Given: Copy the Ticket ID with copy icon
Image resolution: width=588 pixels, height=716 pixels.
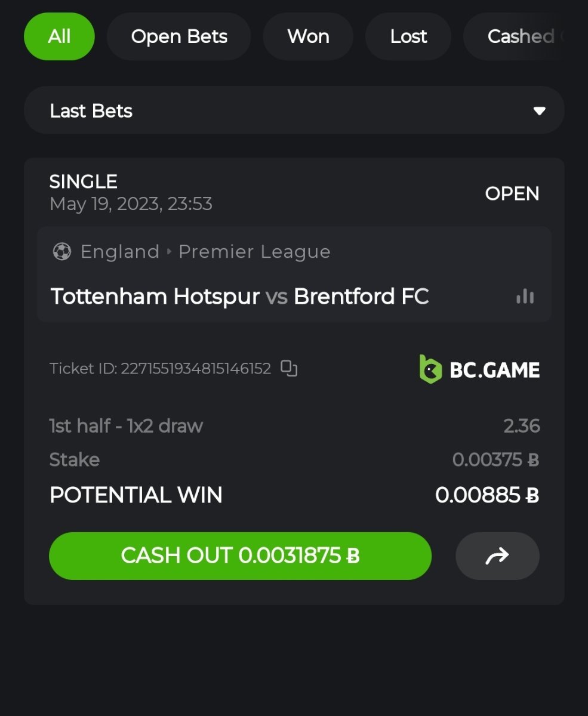Looking at the screenshot, I should (x=289, y=369).
